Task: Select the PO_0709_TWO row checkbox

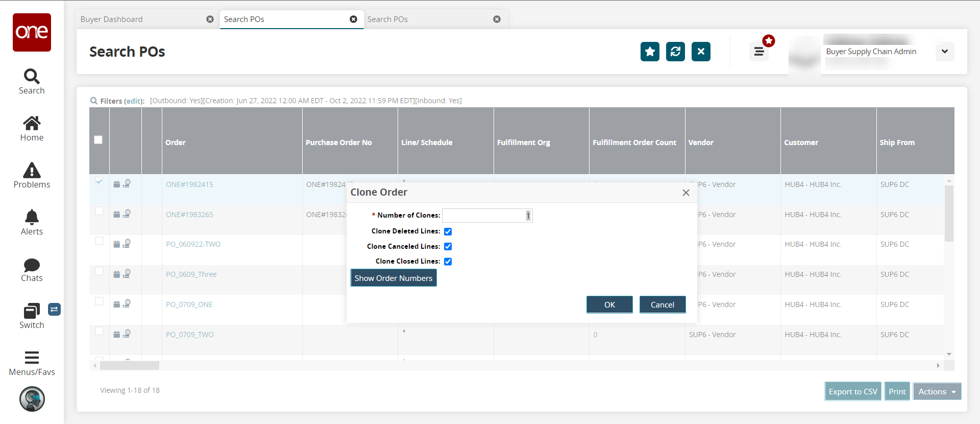Action: [x=99, y=331]
